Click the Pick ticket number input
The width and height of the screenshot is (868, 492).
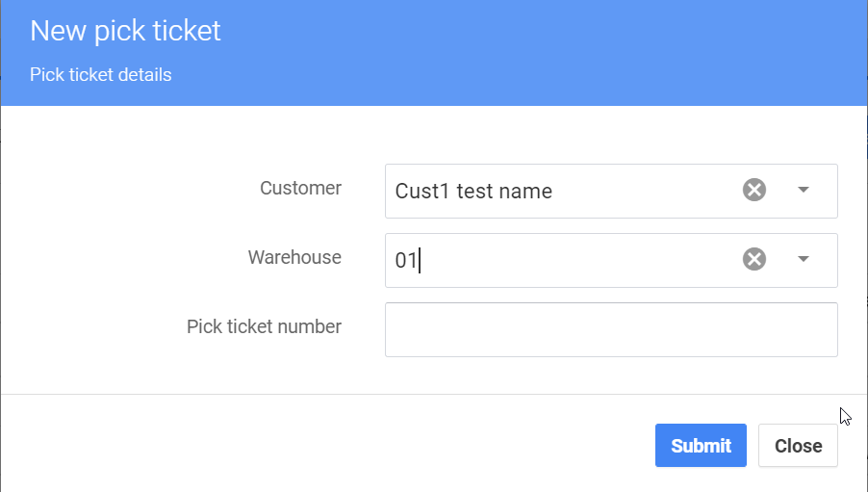click(610, 329)
